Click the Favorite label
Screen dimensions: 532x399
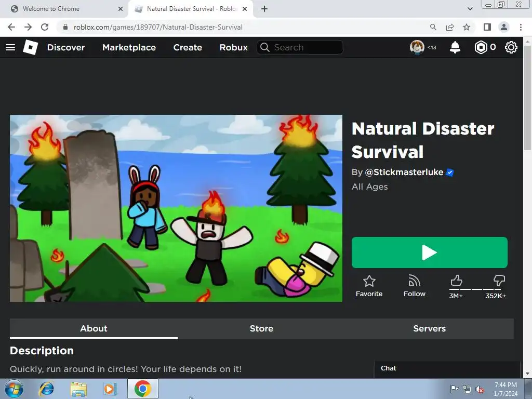point(369,294)
